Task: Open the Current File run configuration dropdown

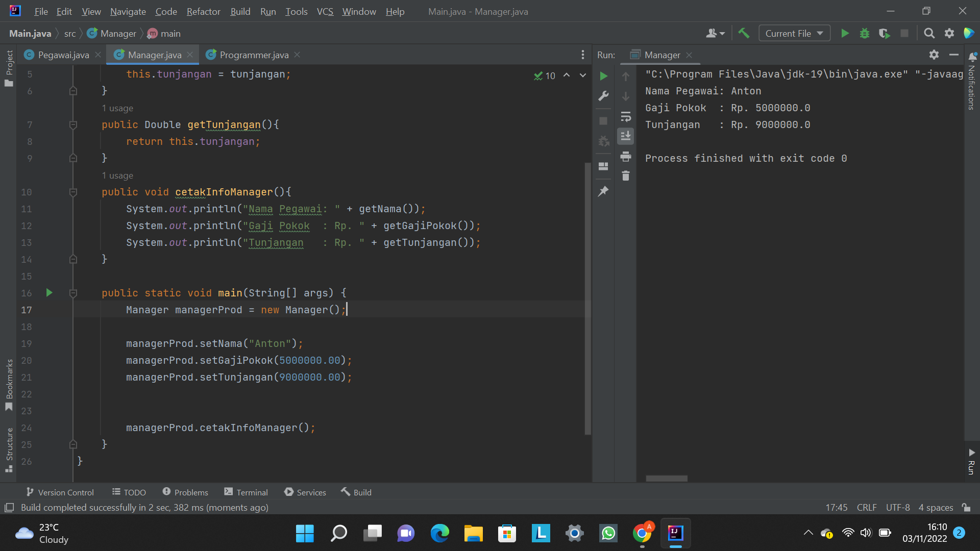Action: (794, 33)
